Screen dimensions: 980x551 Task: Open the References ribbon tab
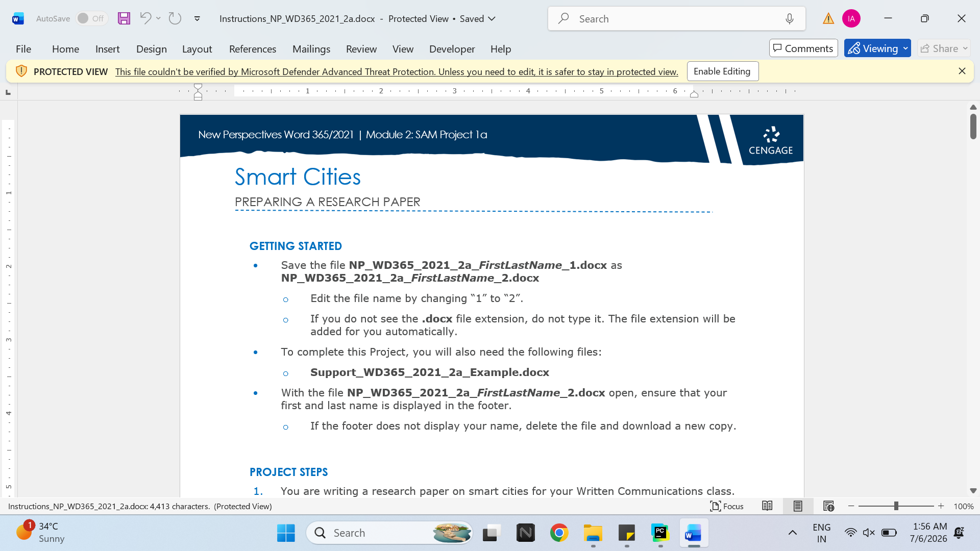pyautogui.click(x=253, y=49)
